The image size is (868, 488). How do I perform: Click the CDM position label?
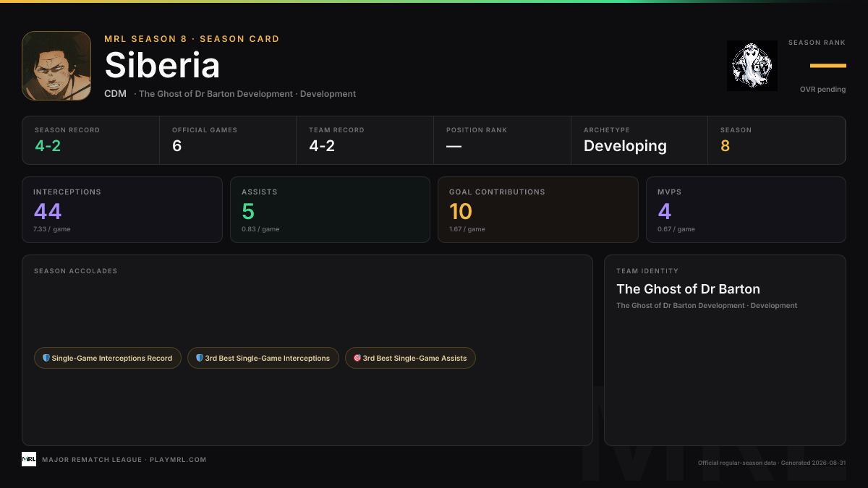click(116, 94)
